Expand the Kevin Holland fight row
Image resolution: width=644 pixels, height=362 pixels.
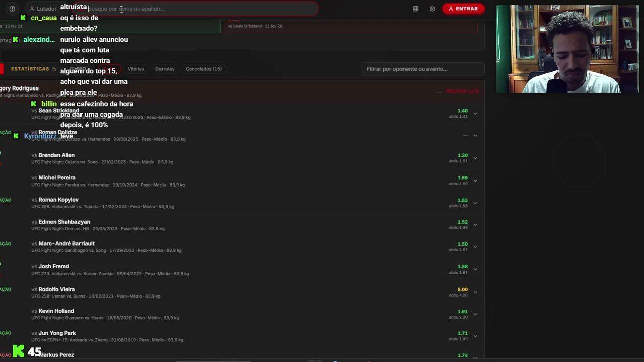(x=475, y=314)
